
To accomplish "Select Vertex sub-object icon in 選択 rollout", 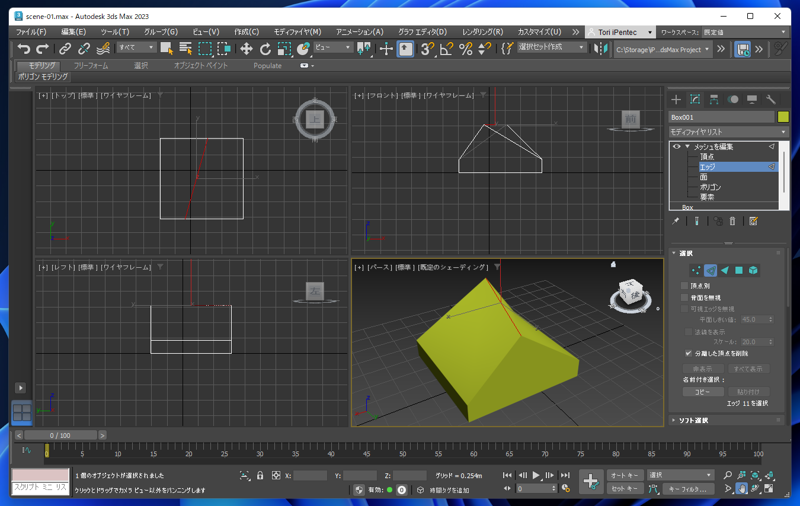I will [696, 270].
